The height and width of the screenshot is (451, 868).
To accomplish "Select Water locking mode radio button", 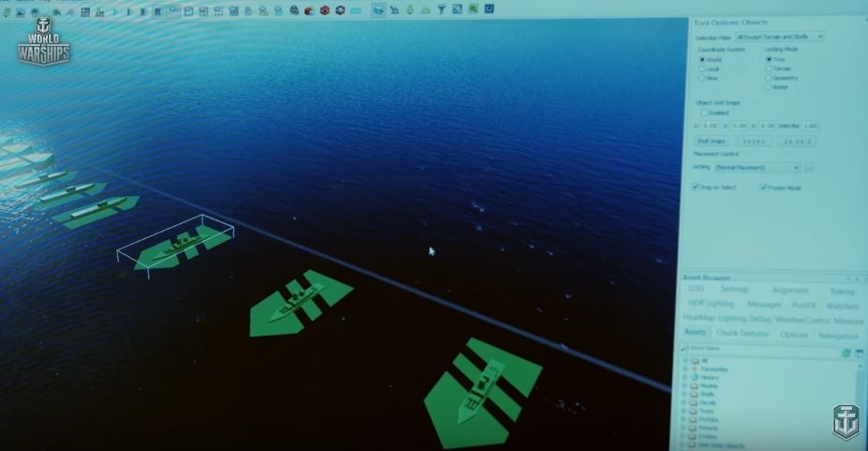I will point(769,87).
